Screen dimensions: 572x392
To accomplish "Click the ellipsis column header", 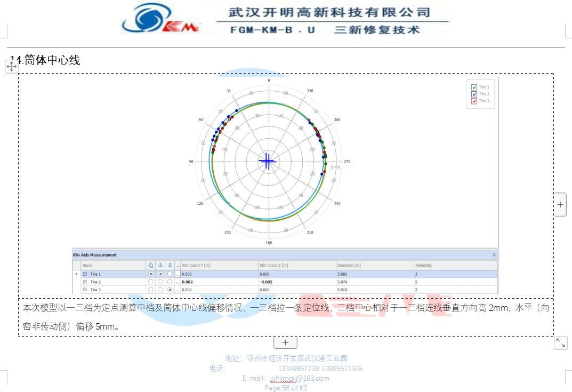I will pyautogui.click(x=178, y=265).
